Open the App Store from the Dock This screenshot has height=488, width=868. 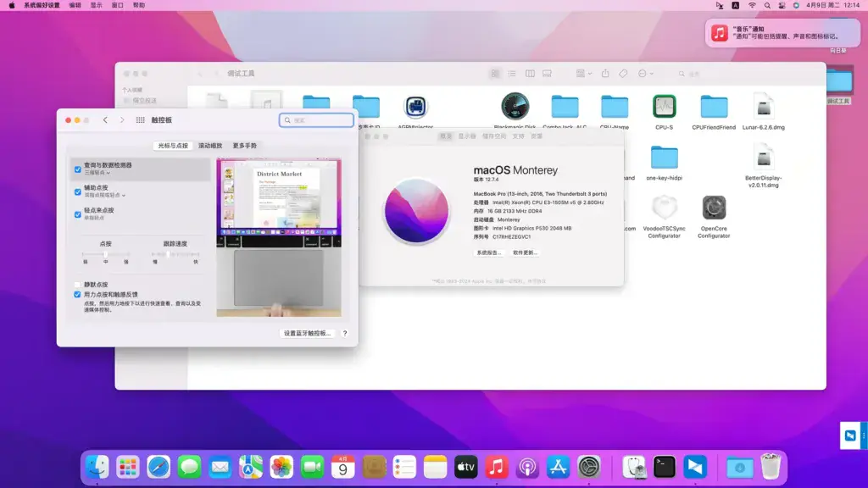[x=558, y=468]
